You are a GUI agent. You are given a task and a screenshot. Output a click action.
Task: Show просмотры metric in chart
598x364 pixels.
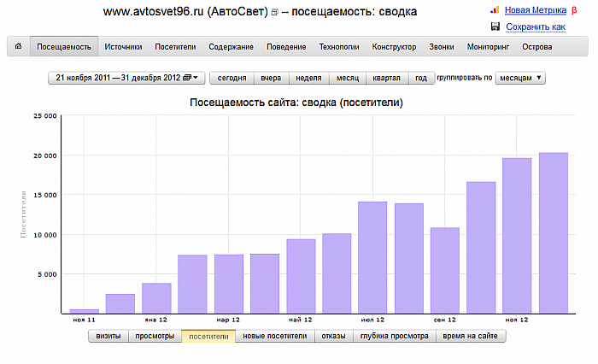point(155,336)
